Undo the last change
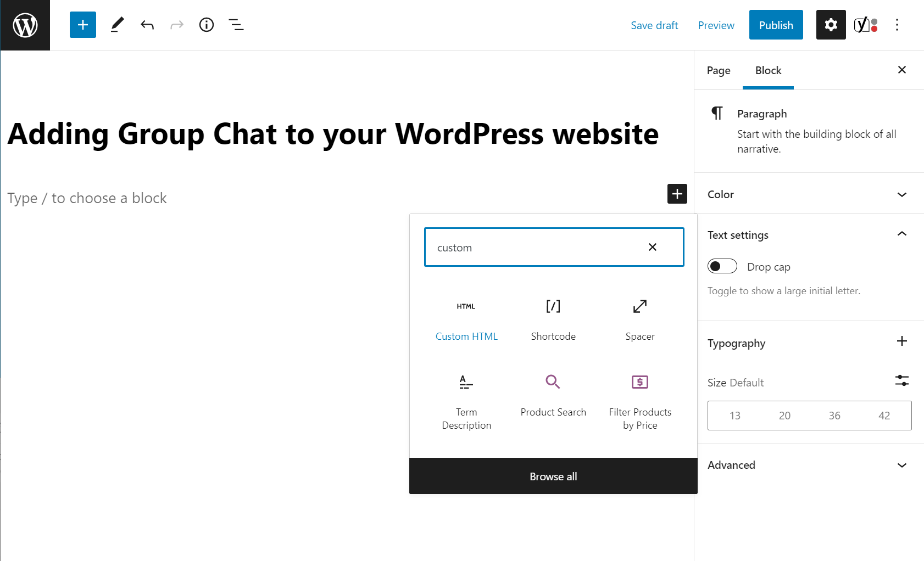924x561 pixels. click(147, 25)
